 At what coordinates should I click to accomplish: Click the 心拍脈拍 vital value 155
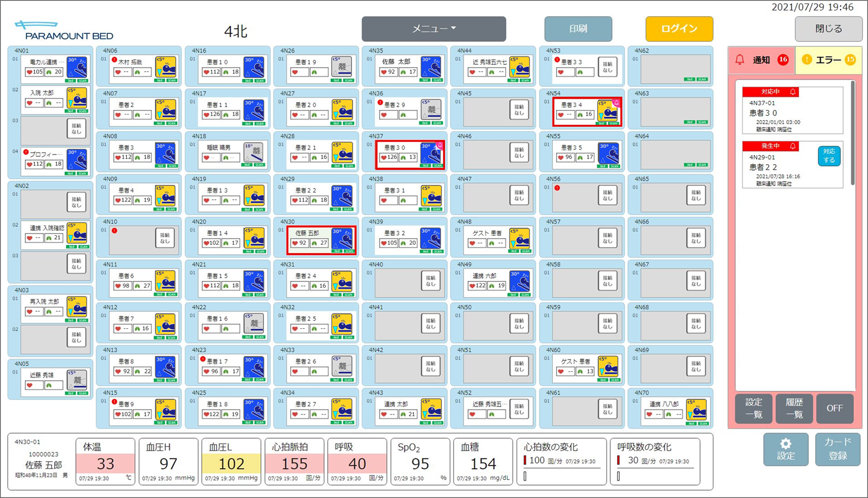(x=294, y=464)
